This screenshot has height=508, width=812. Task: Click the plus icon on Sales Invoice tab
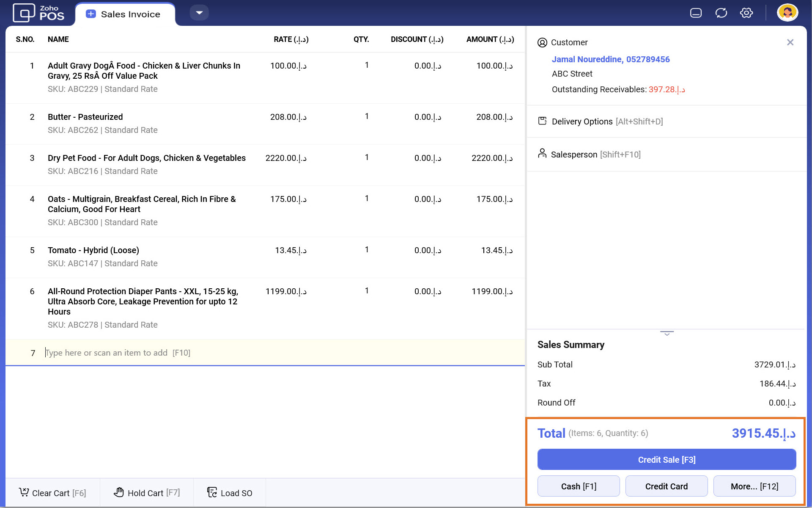tap(91, 14)
